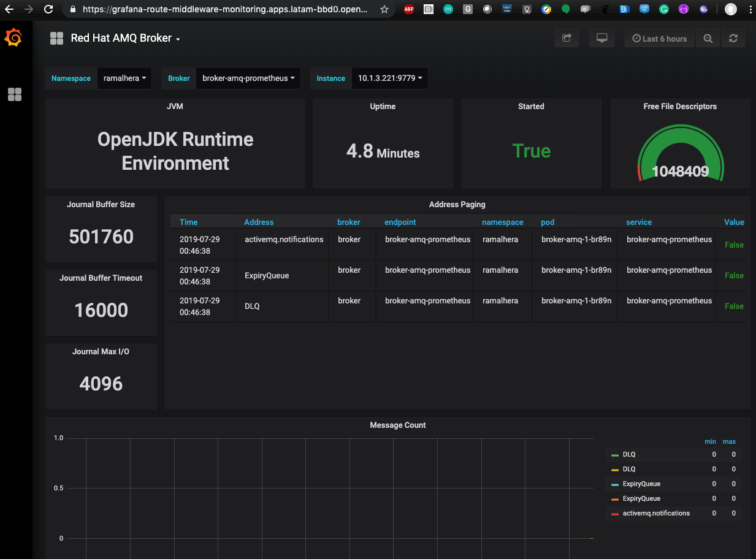The height and width of the screenshot is (559, 756).
Task: Toggle the activemq.notifications series in the legend
Action: click(x=656, y=514)
